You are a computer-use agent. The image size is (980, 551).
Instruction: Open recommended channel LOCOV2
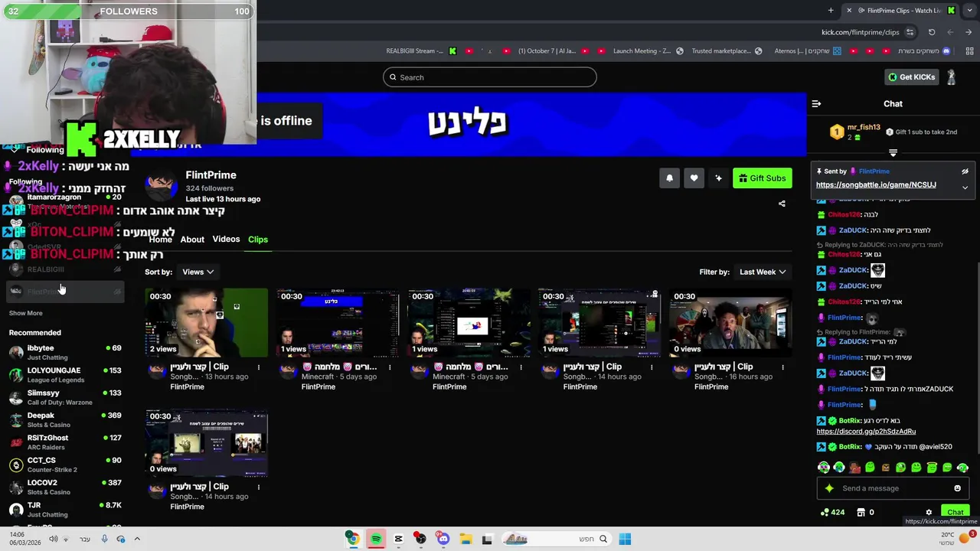tap(65, 487)
